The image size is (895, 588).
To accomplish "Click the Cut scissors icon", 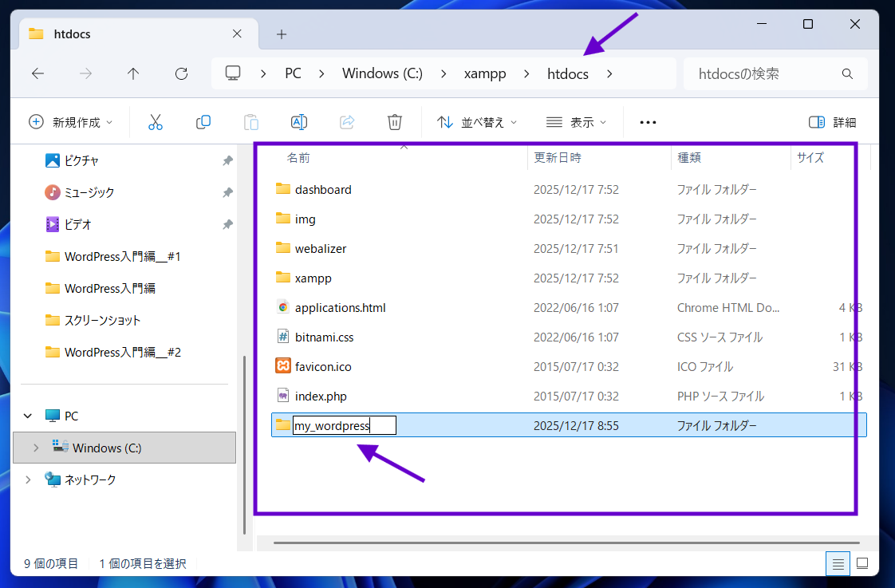I will (156, 122).
